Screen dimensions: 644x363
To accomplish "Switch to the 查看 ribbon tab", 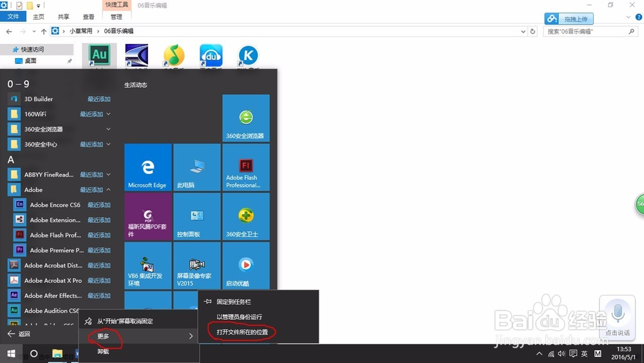I will coord(88,17).
